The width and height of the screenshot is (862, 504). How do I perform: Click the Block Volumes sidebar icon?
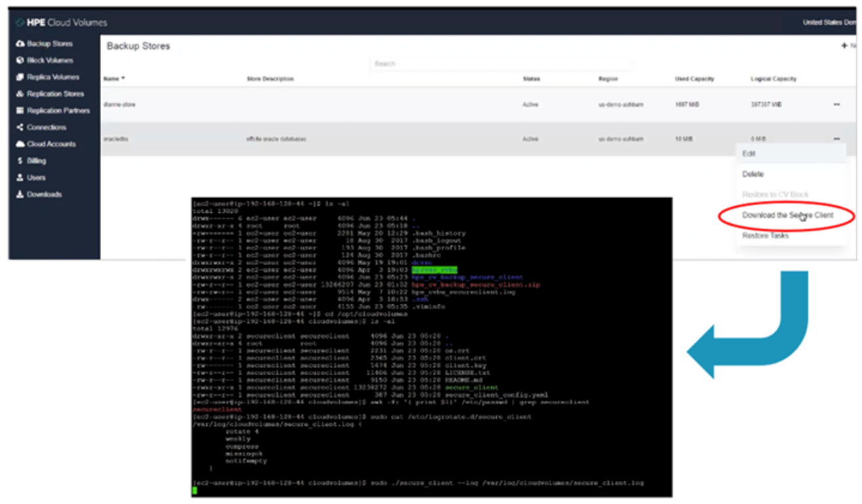[20, 60]
